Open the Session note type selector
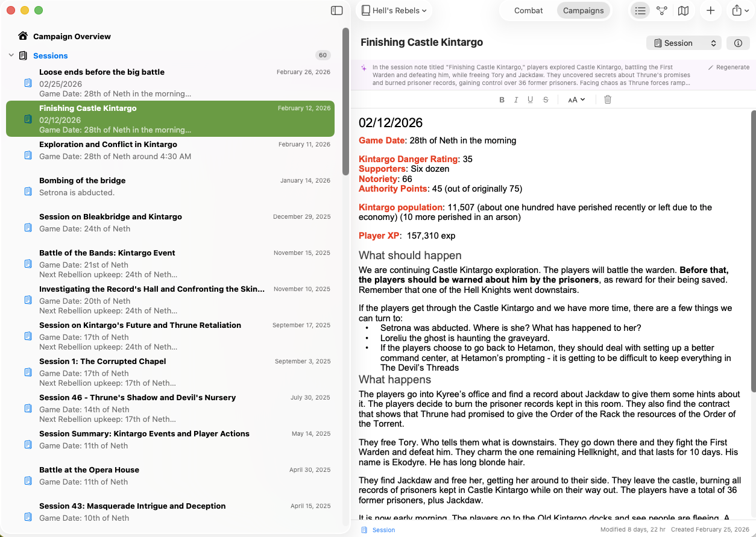The height and width of the screenshot is (537, 756). [x=684, y=43]
